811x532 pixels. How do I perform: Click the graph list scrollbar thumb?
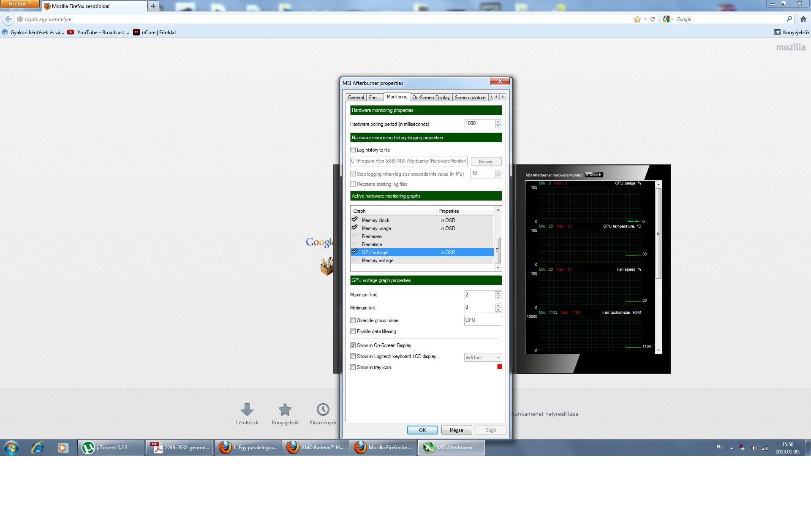tap(498, 250)
